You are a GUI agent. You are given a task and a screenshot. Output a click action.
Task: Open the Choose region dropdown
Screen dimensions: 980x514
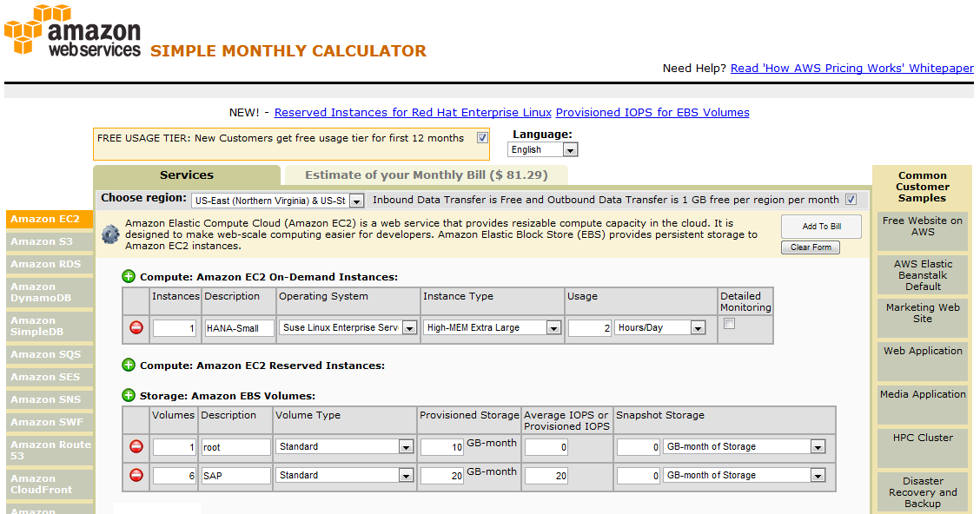[x=277, y=201]
